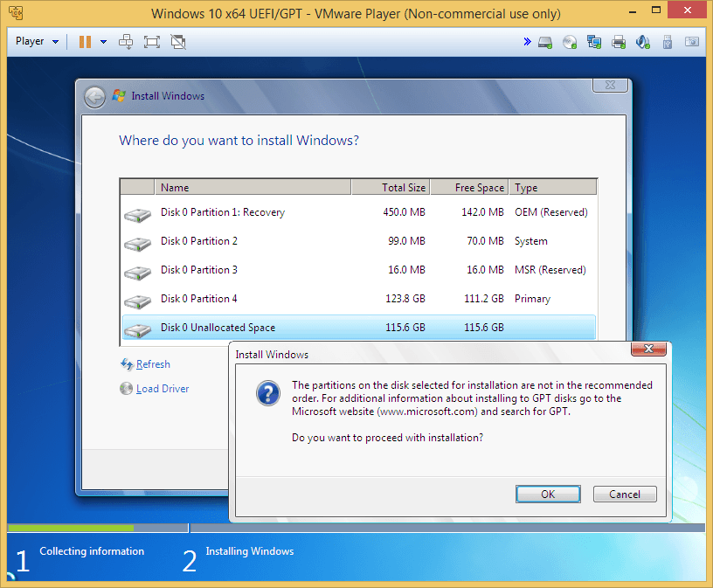Enter full screen mode in VMware Player
The width and height of the screenshot is (713, 588).
click(151, 41)
